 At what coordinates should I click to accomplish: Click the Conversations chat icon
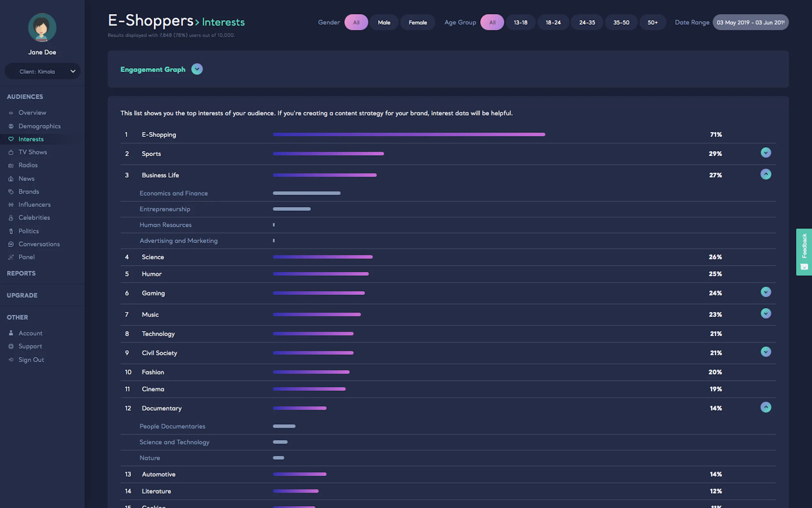click(x=11, y=244)
